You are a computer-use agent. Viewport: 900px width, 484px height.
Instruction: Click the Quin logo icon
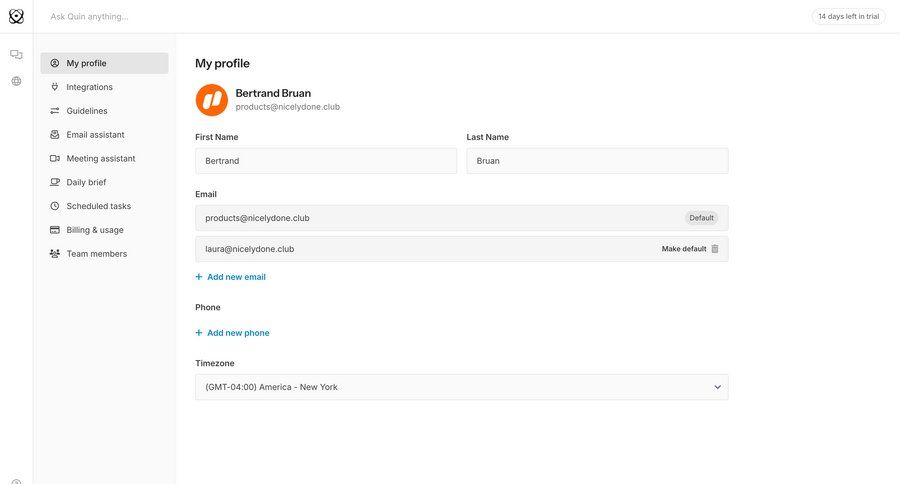(16, 16)
